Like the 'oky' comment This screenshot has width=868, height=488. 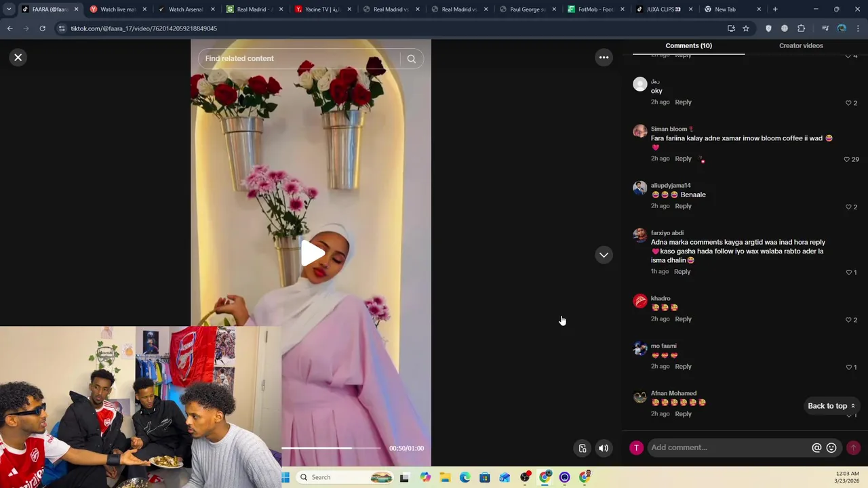848,103
